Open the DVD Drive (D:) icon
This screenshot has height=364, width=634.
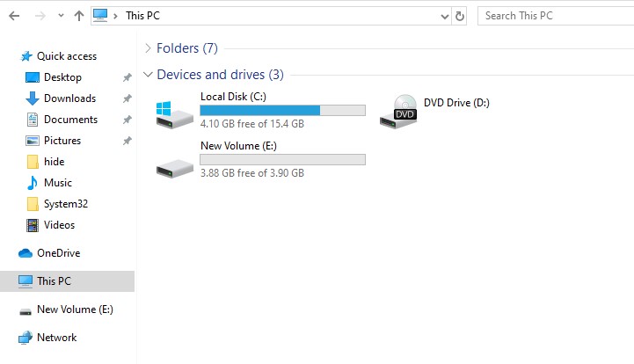click(x=397, y=111)
